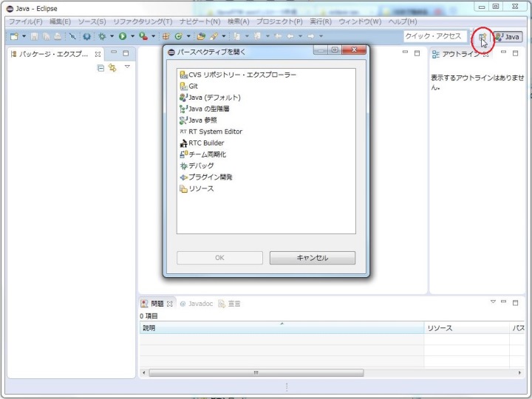Open the ファイル(F) menu
Screen dimensions: 532x399
25,21
